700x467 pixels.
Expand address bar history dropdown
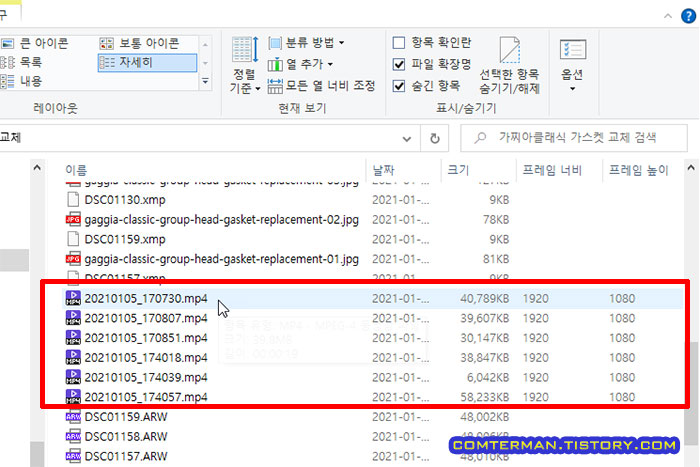tap(407, 139)
